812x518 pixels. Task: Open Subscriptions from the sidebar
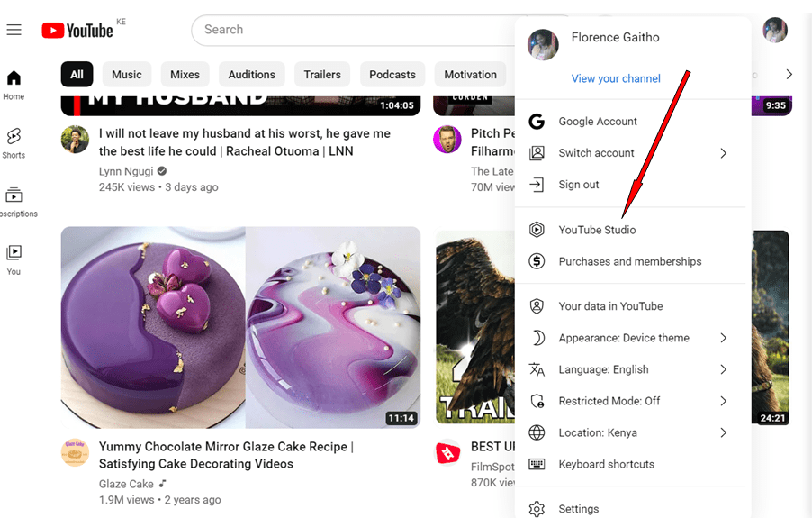point(15,202)
